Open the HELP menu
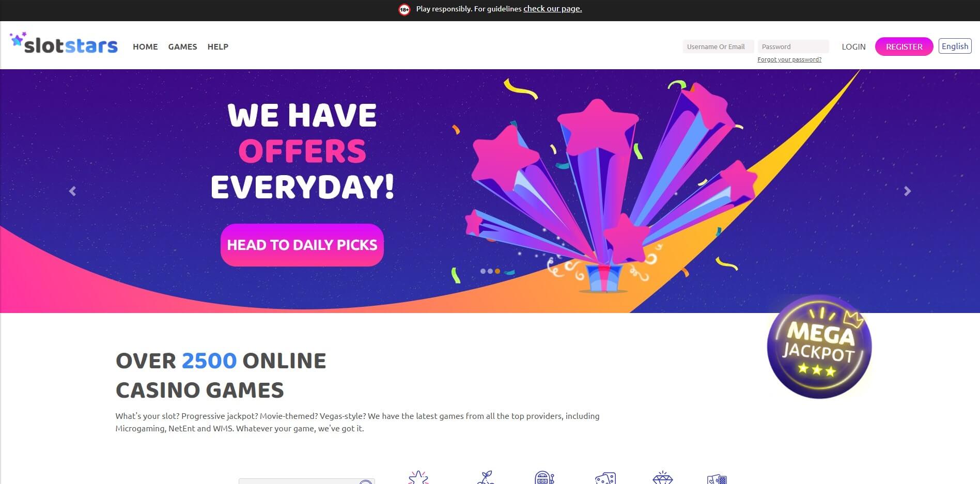 pyautogui.click(x=218, y=46)
